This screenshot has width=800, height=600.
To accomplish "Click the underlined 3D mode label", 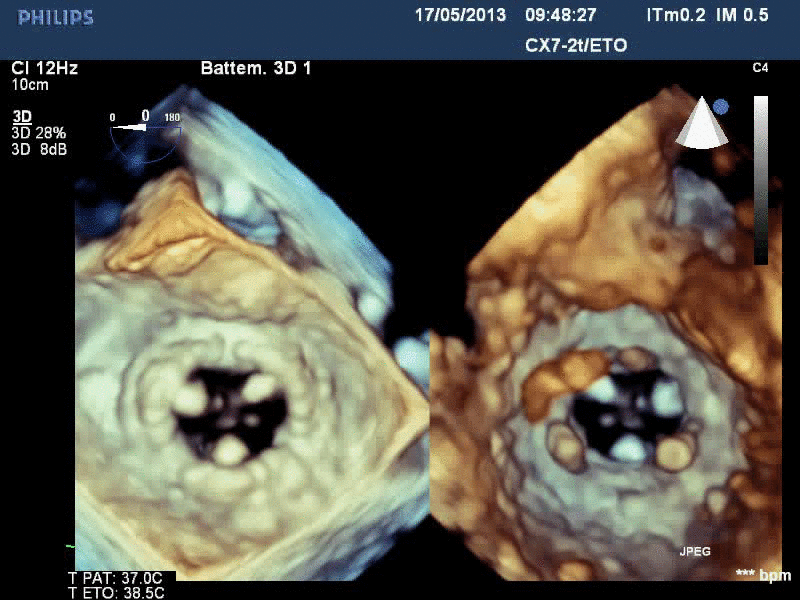I will pyautogui.click(x=22, y=117).
